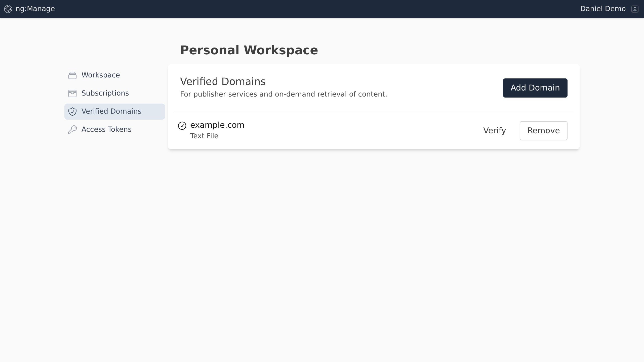Click the Subscriptions sidebar icon

tap(72, 93)
